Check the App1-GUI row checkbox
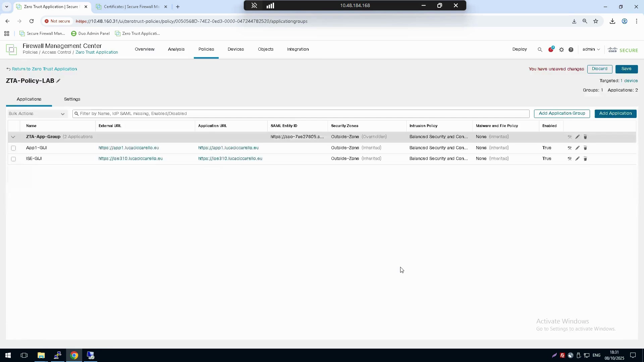 (x=13, y=148)
